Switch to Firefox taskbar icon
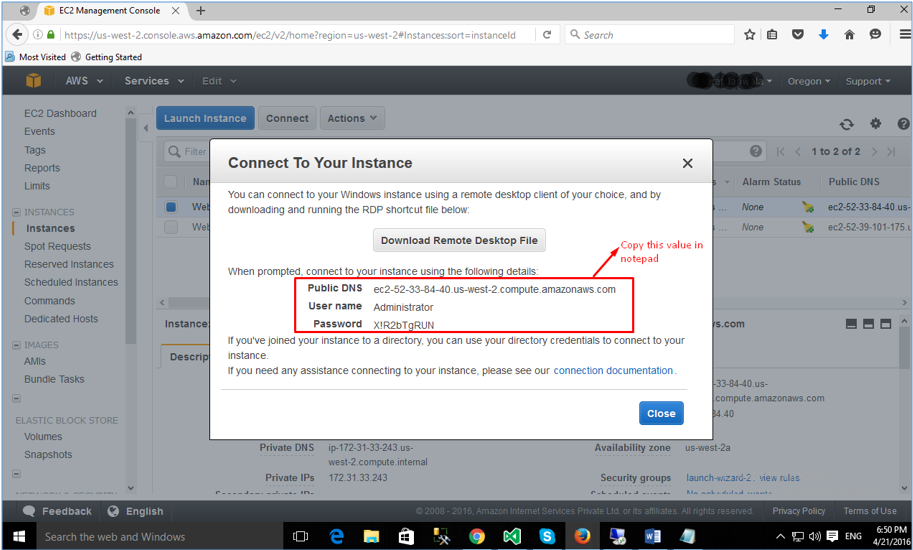The height and width of the screenshot is (550, 913). click(582, 536)
